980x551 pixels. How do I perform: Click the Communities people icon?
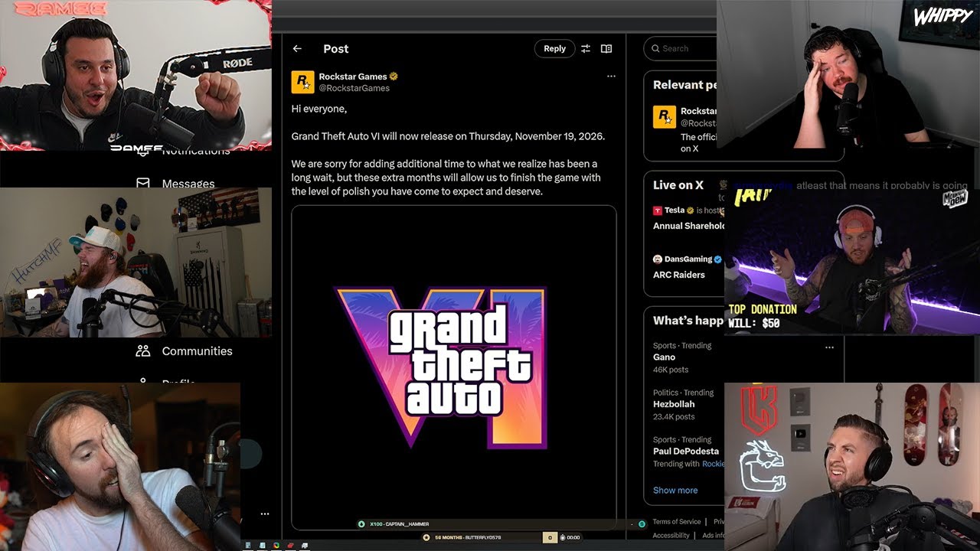pos(143,351)
